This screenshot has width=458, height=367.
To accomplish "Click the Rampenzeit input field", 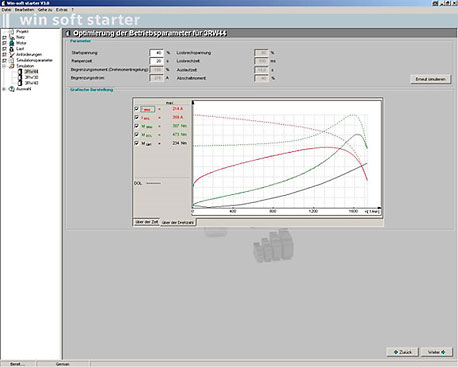I will tap(156, 61).
